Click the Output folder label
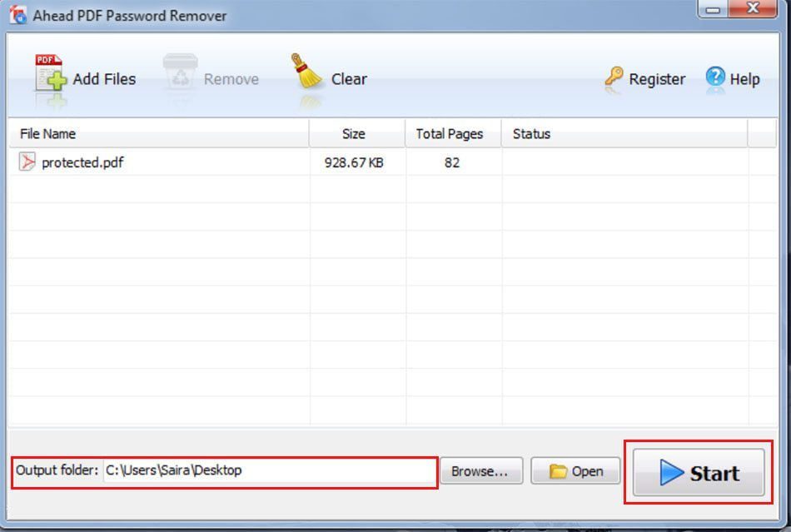 [x=57, y=470]
